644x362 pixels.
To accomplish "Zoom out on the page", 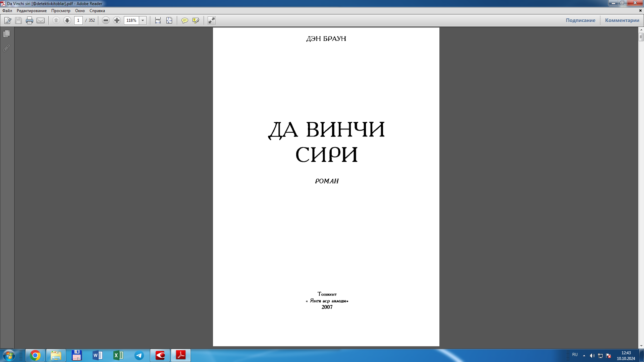I will [x=106, y=20].
